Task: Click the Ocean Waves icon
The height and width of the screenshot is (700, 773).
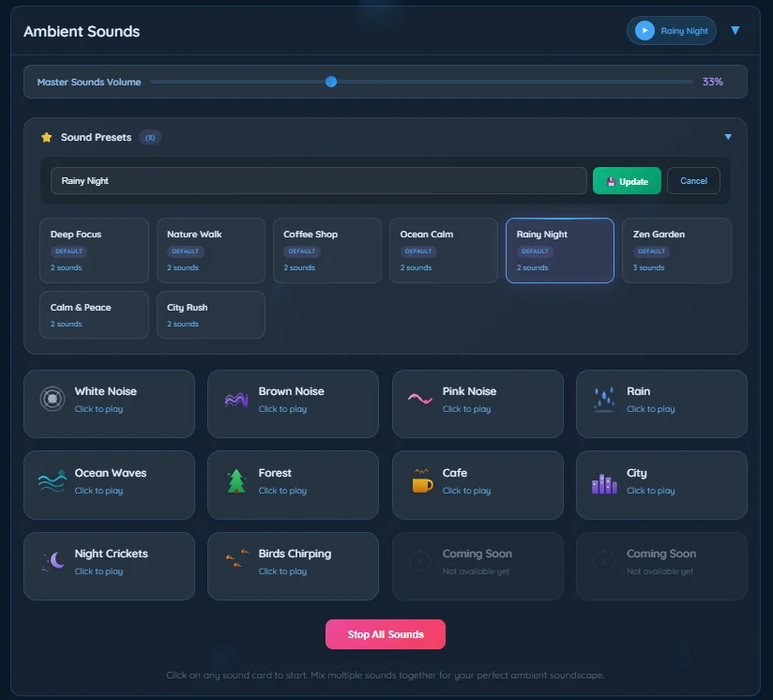Action: pos(53,480)
